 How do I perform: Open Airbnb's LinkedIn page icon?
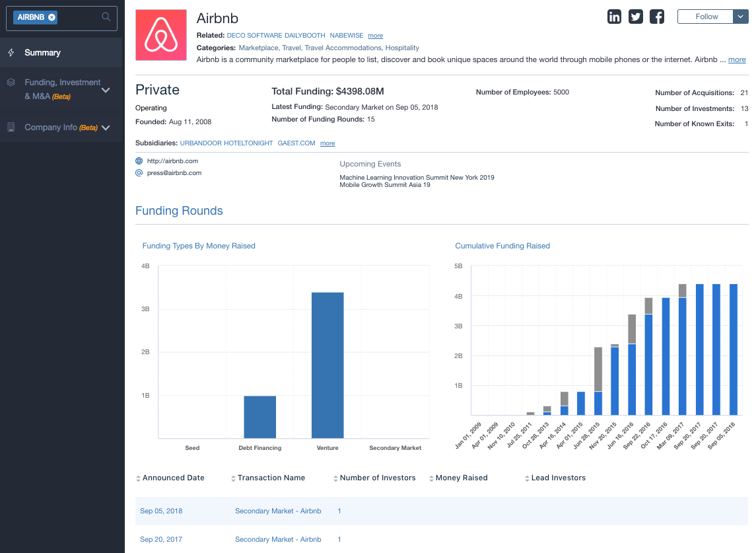tap(614, 17)
